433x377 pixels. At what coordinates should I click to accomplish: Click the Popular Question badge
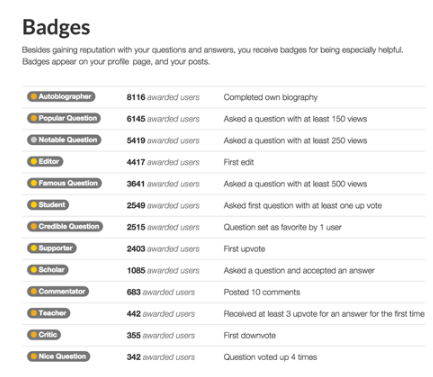coord(64,118)
